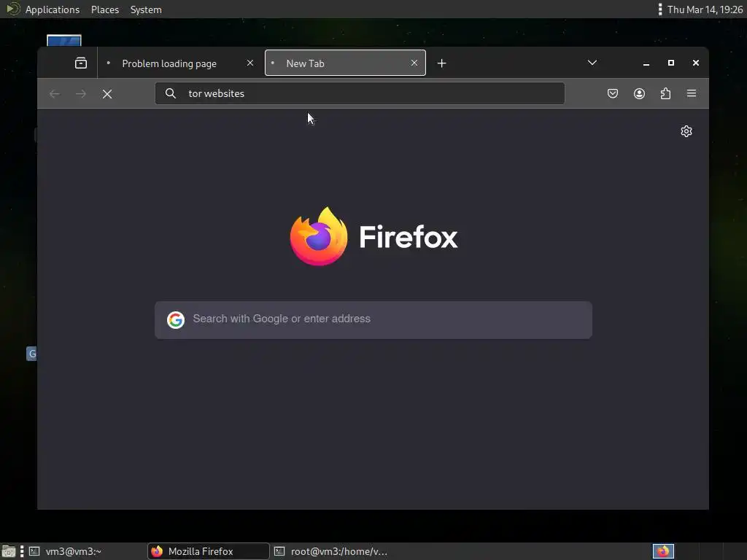This screenshot has height=560, width=747.
Task: Open the Places menu
Action: [x=105, y=9]
